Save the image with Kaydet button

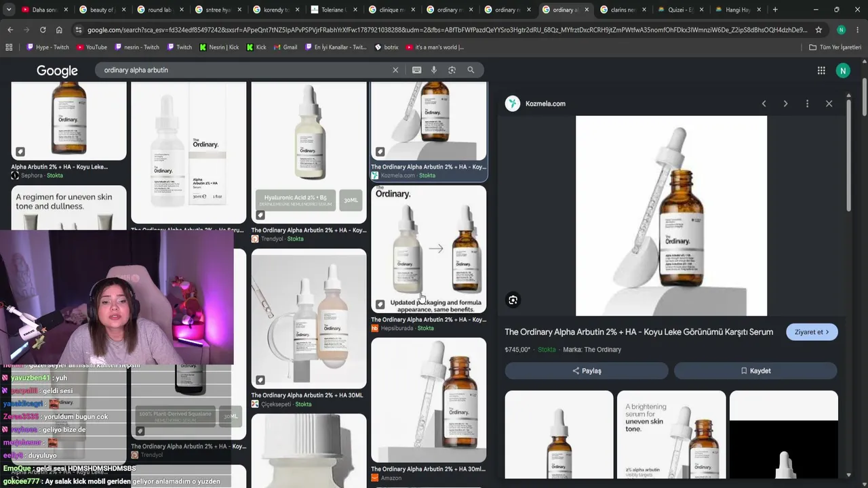(x=755, y=371)
